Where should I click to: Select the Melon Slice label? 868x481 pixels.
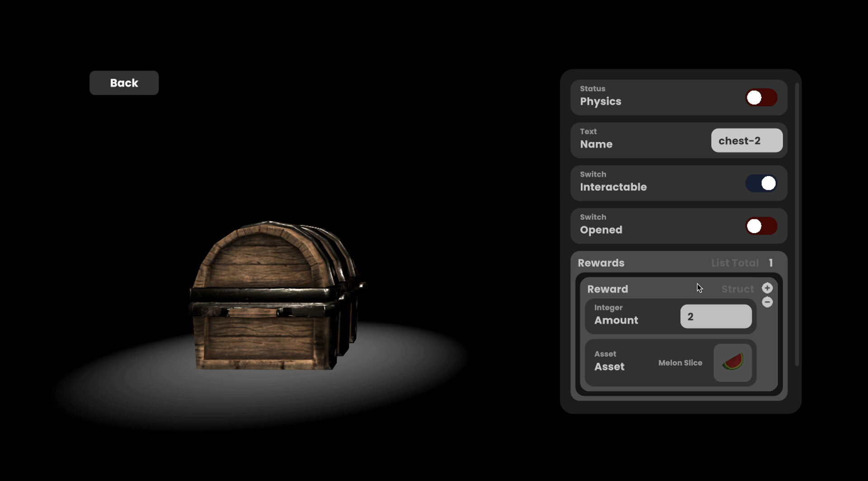point(680,363)
